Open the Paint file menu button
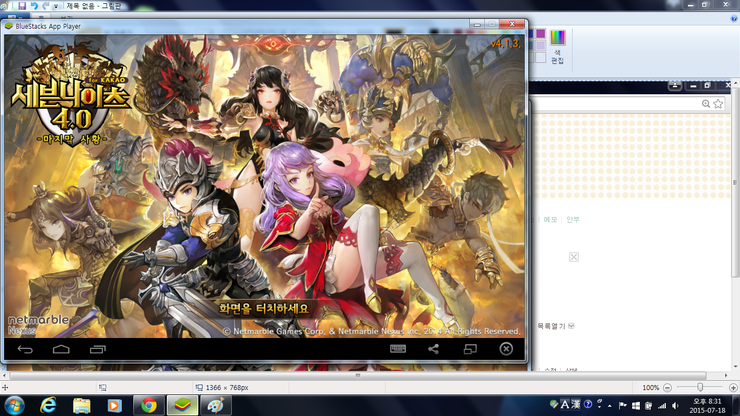Image resolution: width=740 pixels, height=416 pixels. pos(15,17)
